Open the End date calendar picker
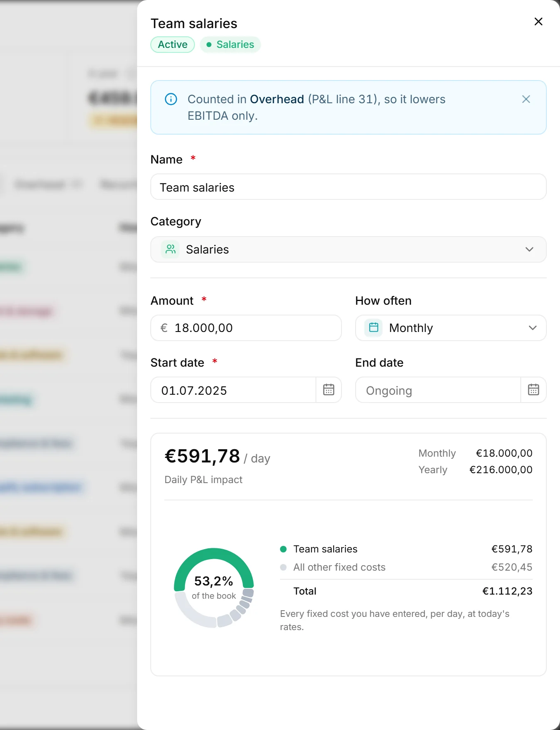This screenshot has width=560, height=730. (534, 390)
